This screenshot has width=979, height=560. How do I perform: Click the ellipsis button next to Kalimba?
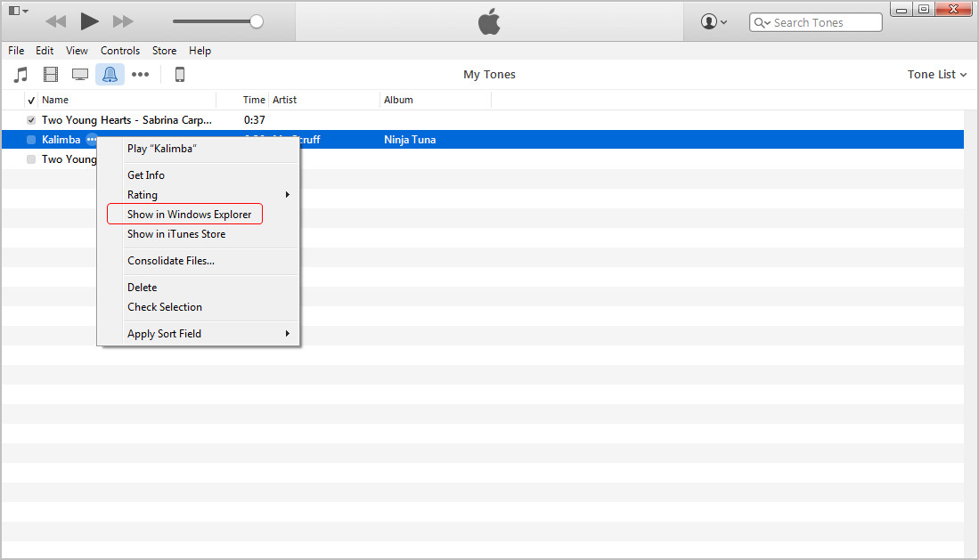click(91, 140)
